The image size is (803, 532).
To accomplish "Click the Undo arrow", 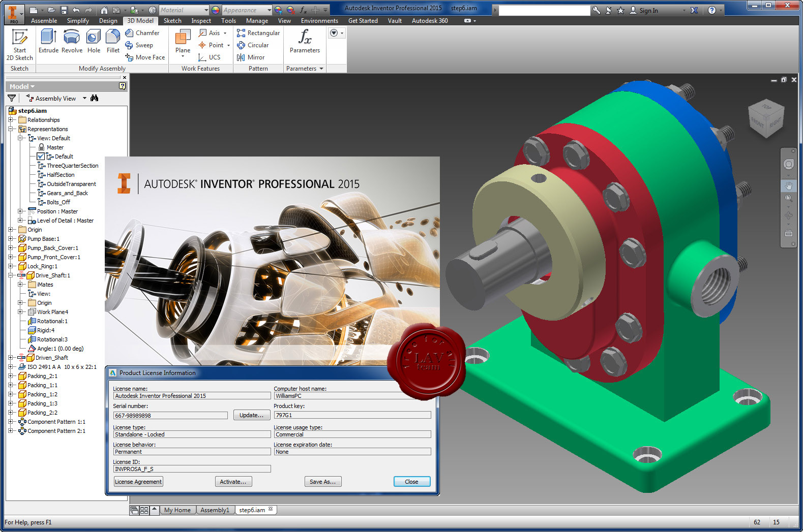I will [76, 10].
